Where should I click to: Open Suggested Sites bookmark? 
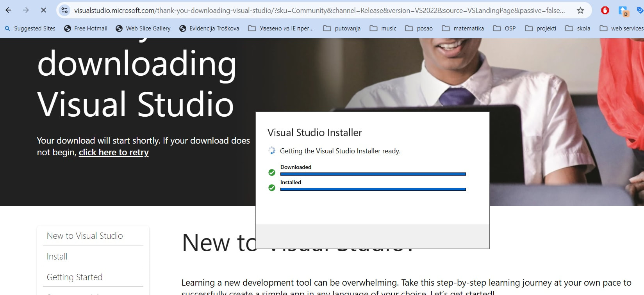coord(30,28)
